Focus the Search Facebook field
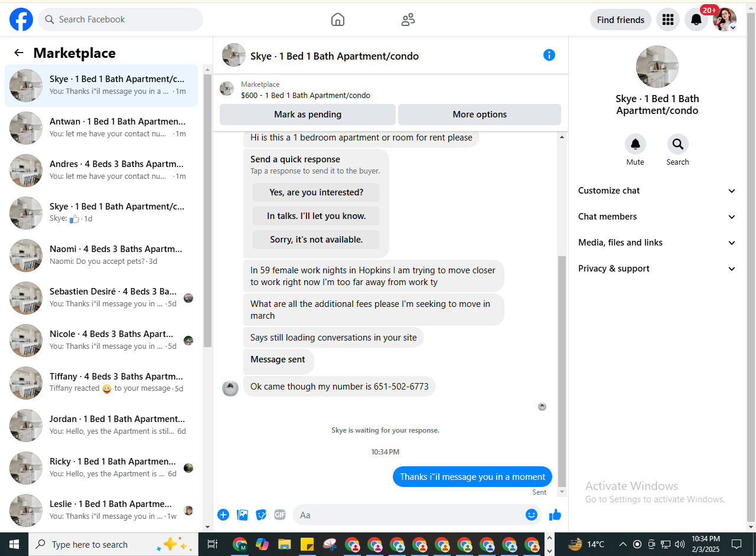 (x=120, y=19)
